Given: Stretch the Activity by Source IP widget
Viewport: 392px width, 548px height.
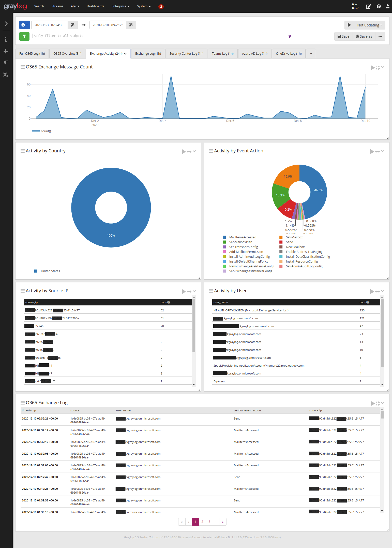Looking at the screenshot, I should (189, 291).
